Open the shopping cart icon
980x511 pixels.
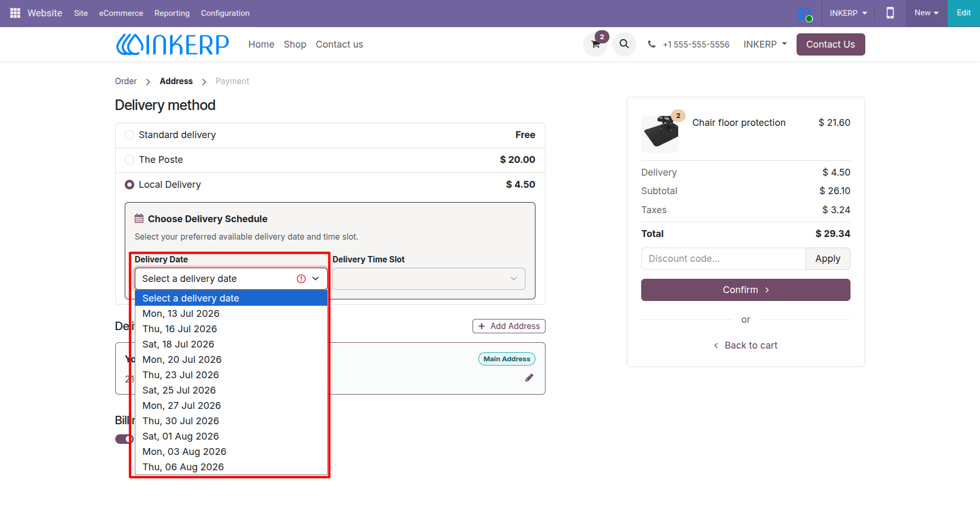pyautogui.click(x=596, y=44)
